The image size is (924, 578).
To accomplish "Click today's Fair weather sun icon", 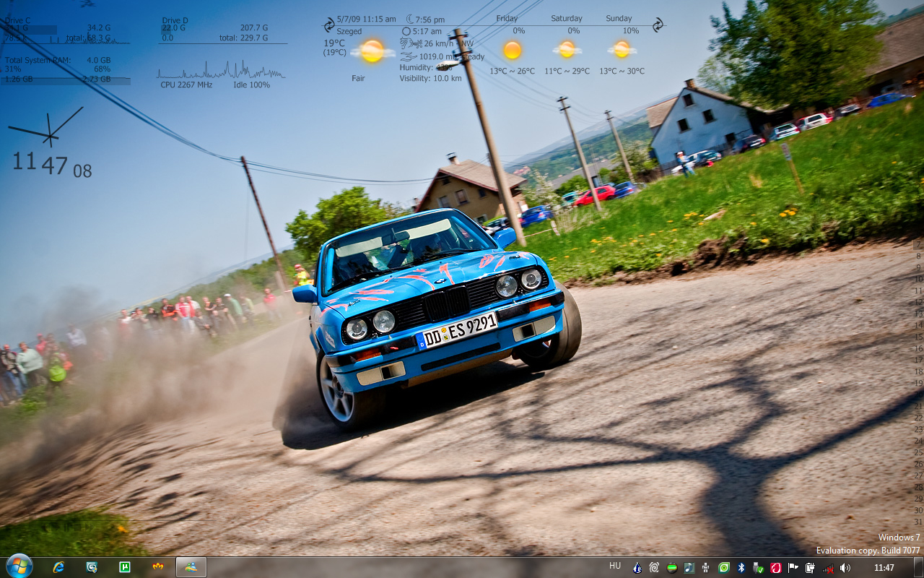I will [x=372, y=51].
